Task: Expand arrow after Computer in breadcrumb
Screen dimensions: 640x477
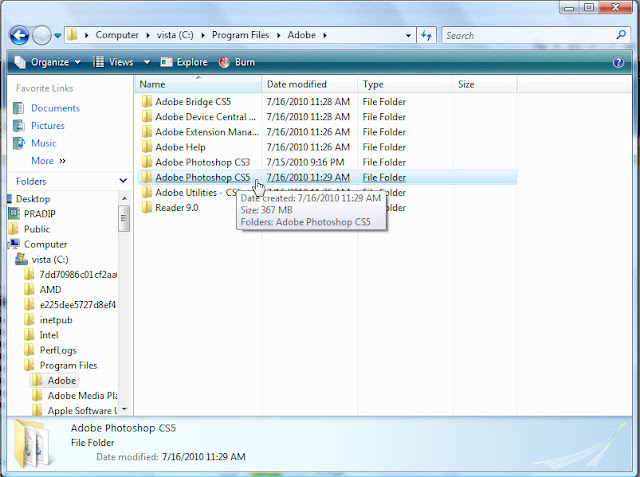Action: [x=148, y=35]
